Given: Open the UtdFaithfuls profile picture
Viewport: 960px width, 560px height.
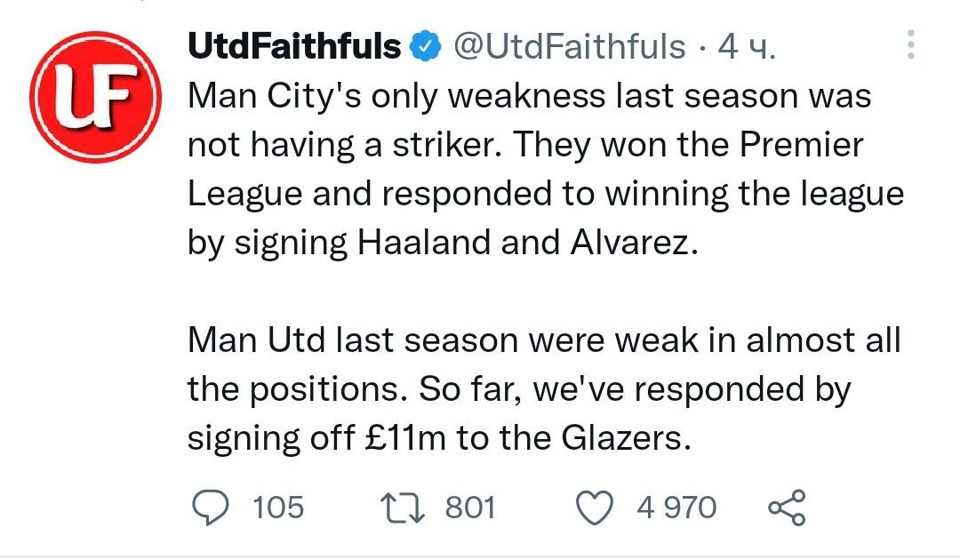Looking at the screenshot, I should 95,97.
